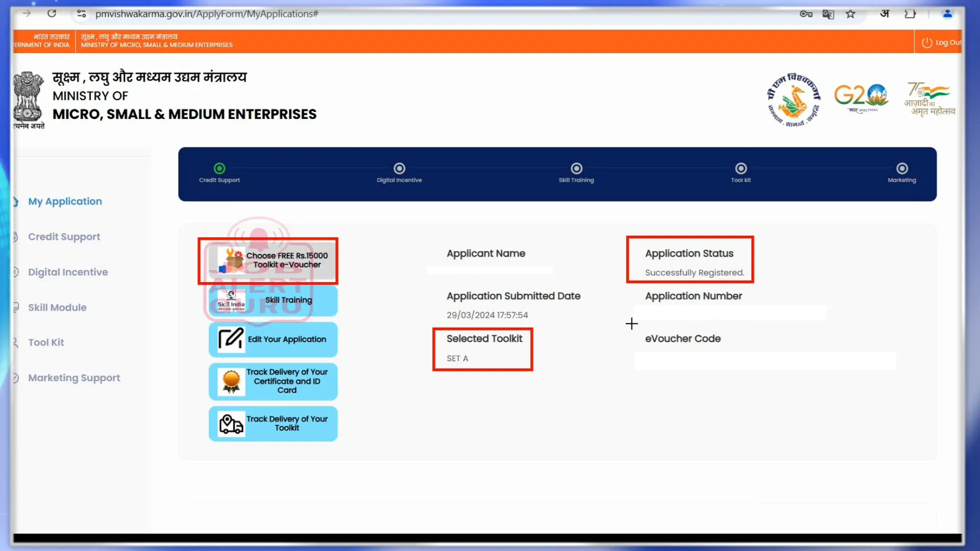Image resolution: width=980 pixels, height=551 pixels.
Task: Click the Log Out button
Action: [942, 42]
